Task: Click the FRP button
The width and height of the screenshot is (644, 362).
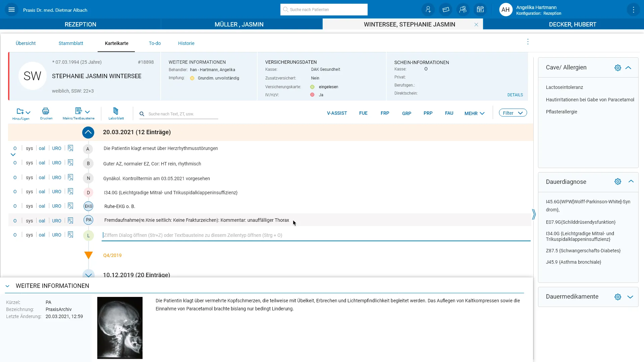Action: point(385,113)
